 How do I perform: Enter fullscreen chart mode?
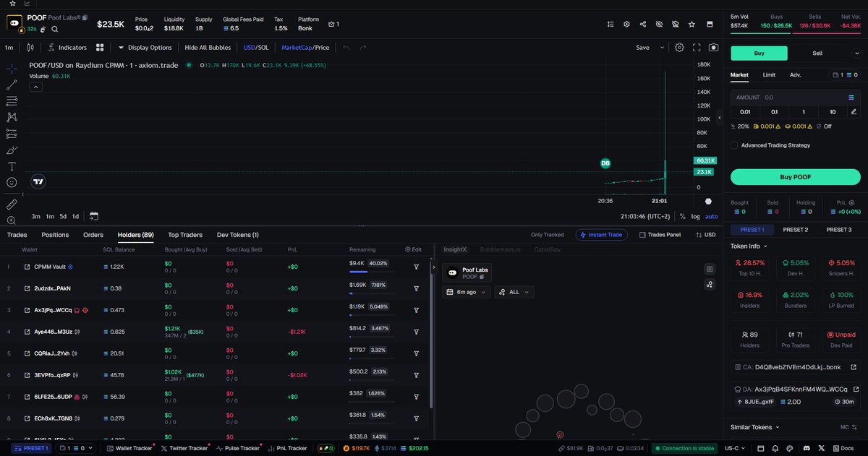(697, 48)
